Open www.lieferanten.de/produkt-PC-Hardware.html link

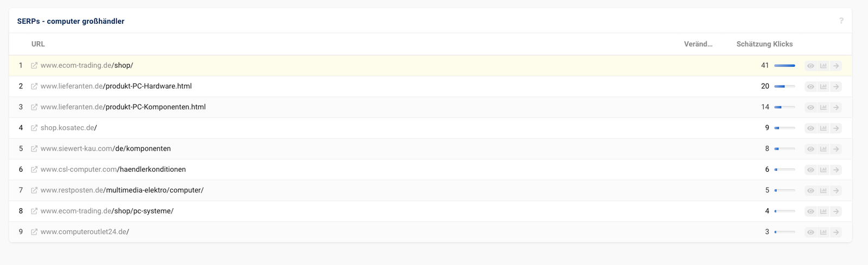point(116,86)
